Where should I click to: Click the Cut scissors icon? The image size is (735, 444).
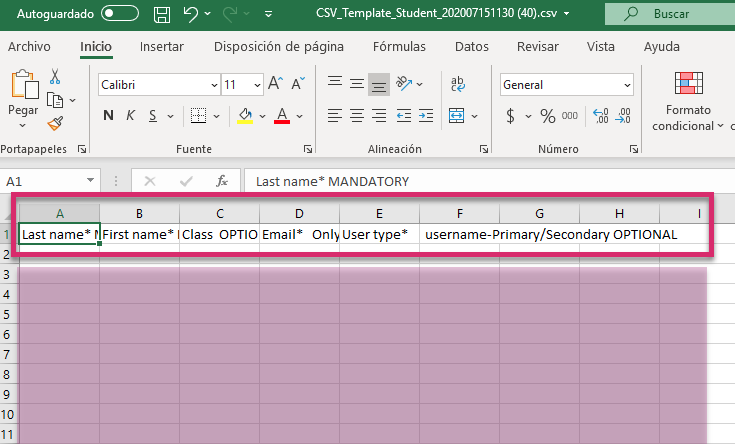[55, 76]
